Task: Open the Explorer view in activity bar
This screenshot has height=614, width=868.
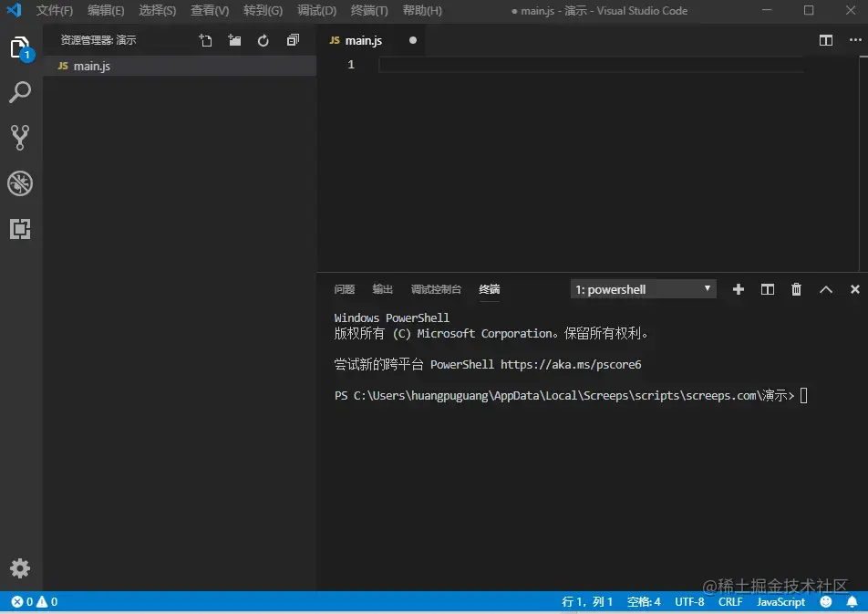Action: (x=20, y=47)
